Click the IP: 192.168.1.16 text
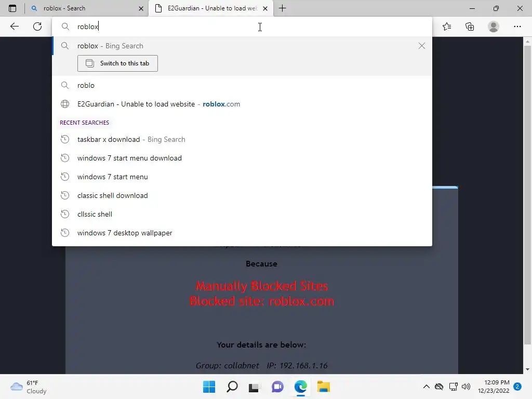Image resolution: width=532 pixels, height=399 pixels. click(x=297, y=365)
